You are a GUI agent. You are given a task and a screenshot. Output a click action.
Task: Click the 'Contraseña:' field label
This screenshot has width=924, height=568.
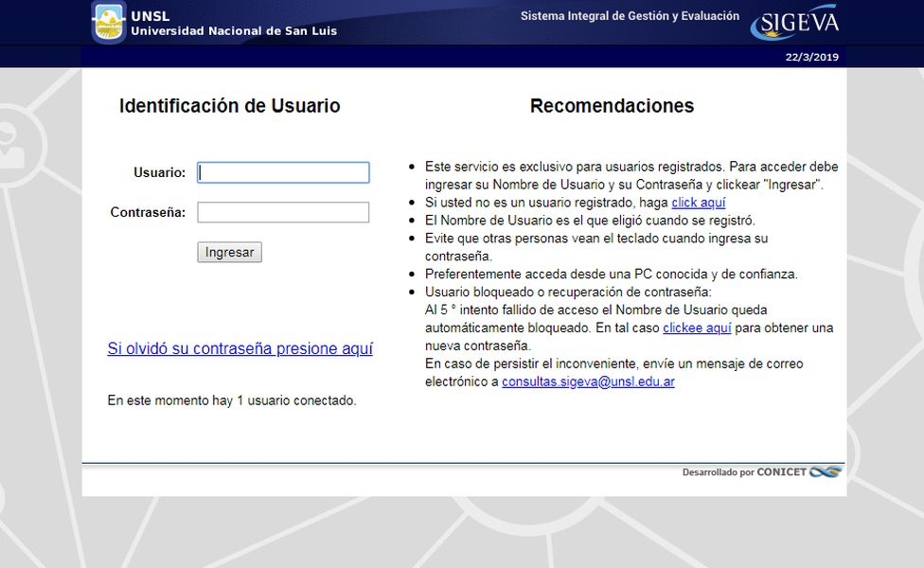click(148, 212)
